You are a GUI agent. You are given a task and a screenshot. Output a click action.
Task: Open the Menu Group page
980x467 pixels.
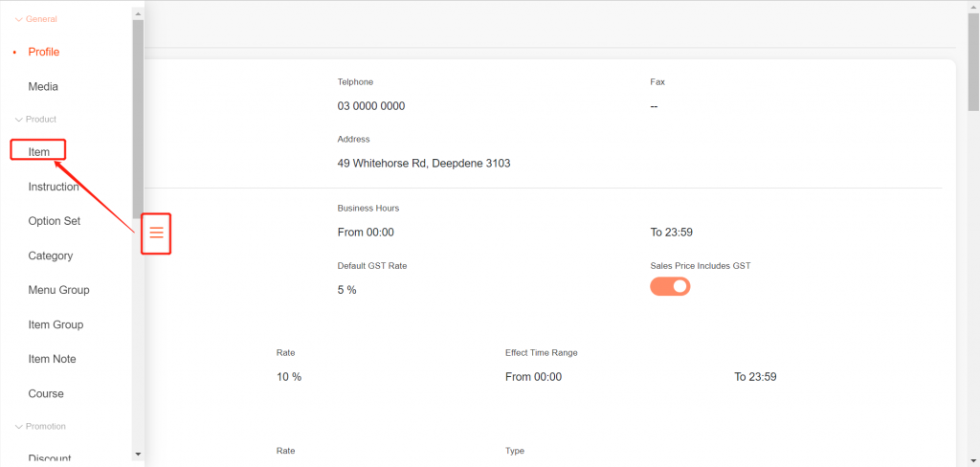pos(58,290)
